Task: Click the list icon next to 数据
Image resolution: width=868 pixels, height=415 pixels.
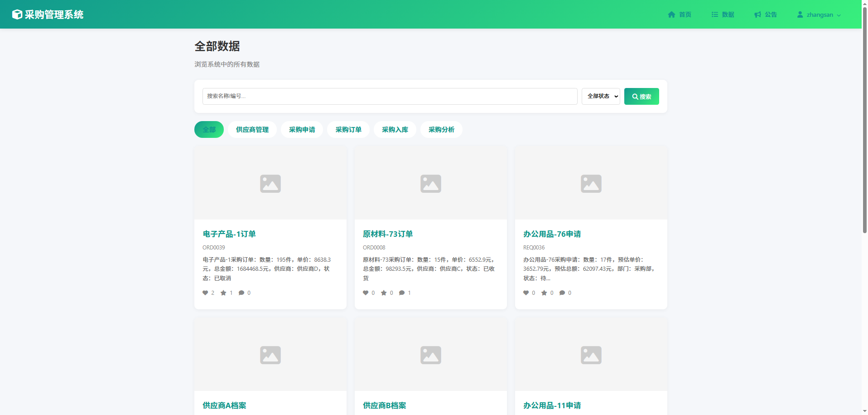Action: (x=714, y=15)
